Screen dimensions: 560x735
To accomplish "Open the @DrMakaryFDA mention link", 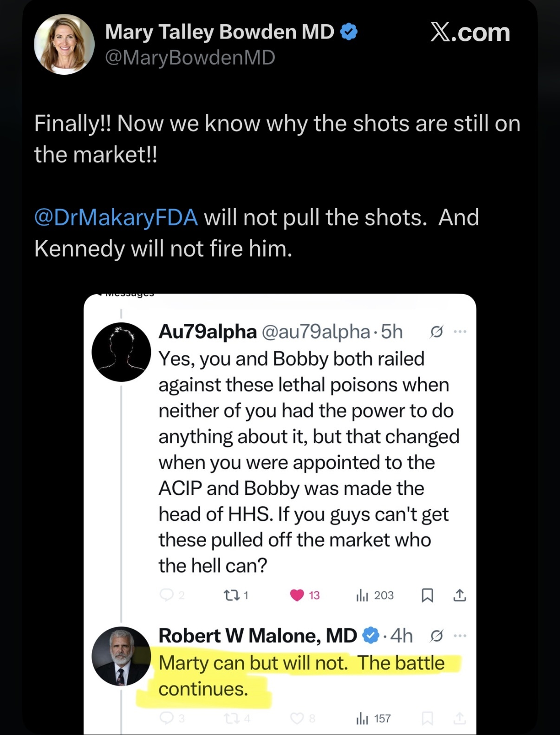I will click(116, 217).
